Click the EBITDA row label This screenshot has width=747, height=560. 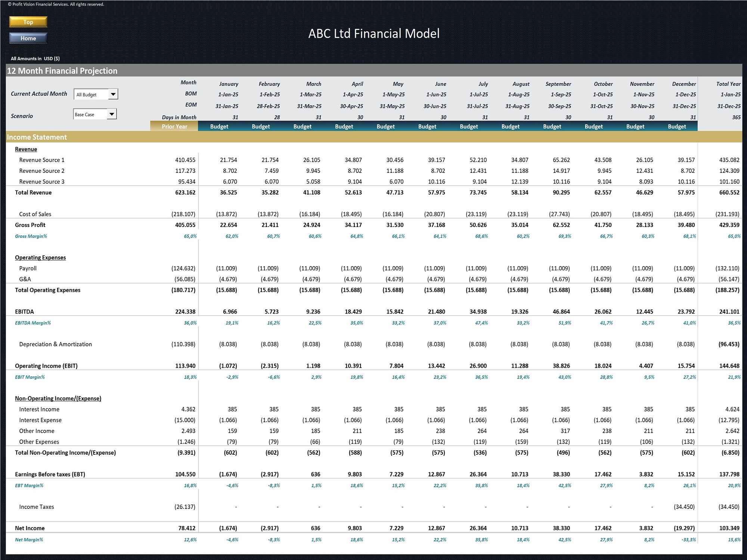click(x=24, y=312)
